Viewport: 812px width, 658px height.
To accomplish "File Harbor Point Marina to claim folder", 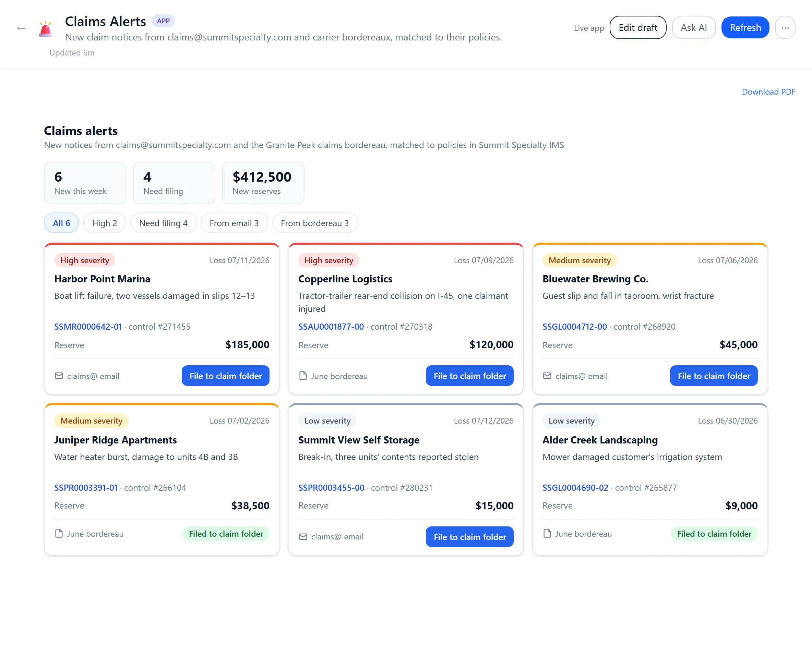I will pyautogui.click(x=225, y=376).
